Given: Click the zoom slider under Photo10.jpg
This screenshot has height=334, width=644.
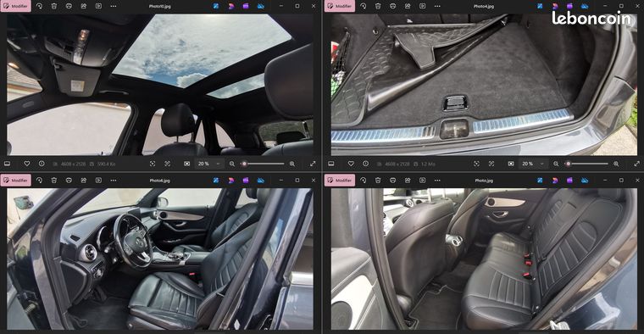Looking at the screenshot, I should tap(262, 164).
